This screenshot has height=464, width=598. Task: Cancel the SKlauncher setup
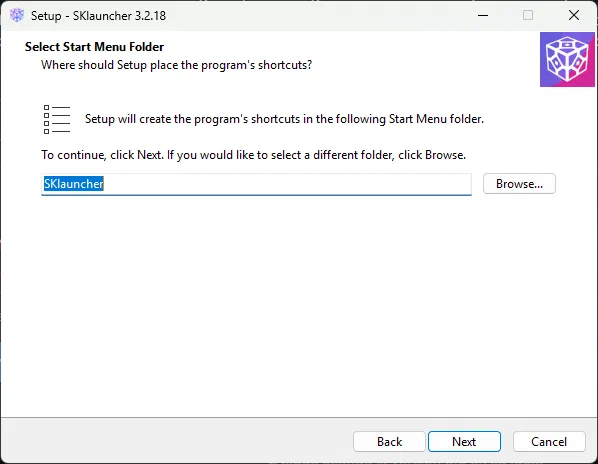[549, 442]
